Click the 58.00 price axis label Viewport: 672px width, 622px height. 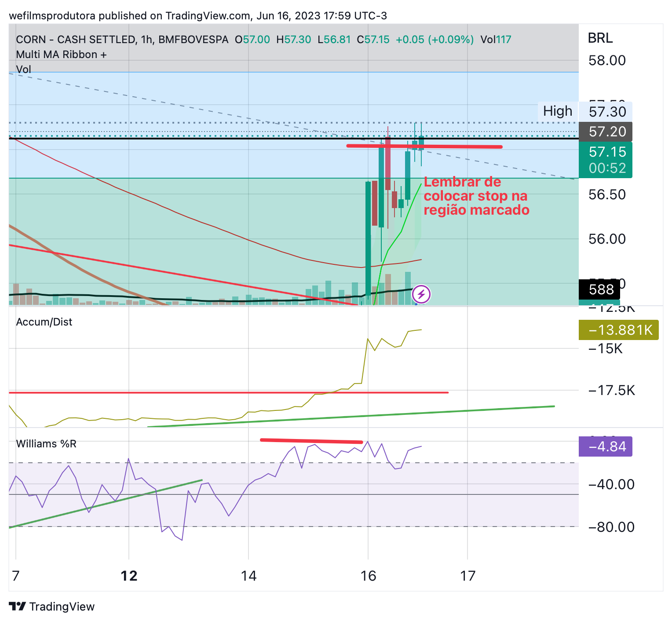pyautogui.click(x=607, y=60)
